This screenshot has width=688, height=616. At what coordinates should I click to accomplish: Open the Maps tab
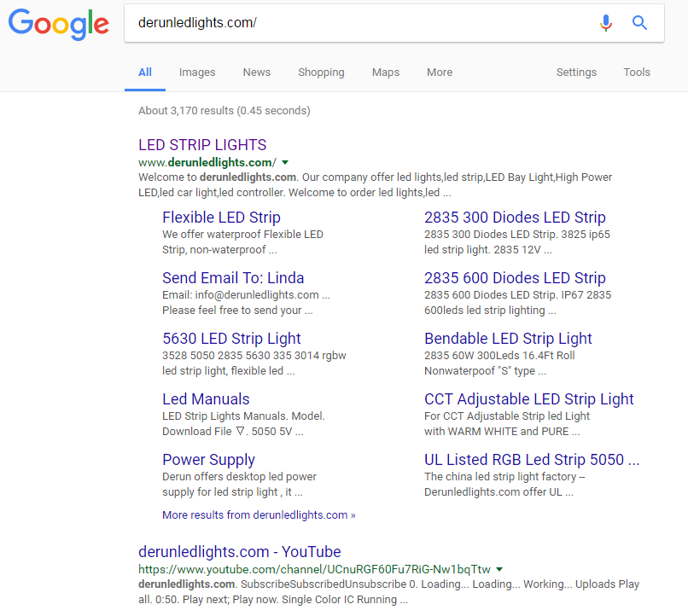(x=386, y=73)
